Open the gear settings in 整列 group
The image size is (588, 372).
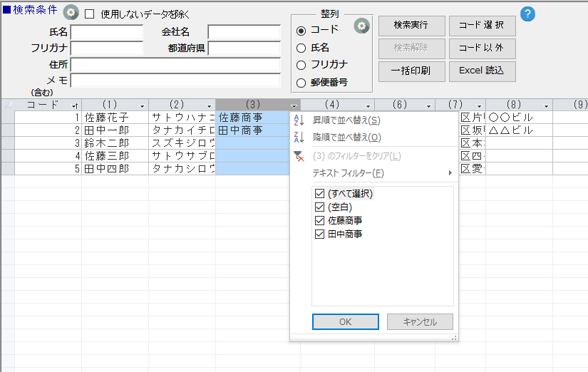[x=362, y=26]
